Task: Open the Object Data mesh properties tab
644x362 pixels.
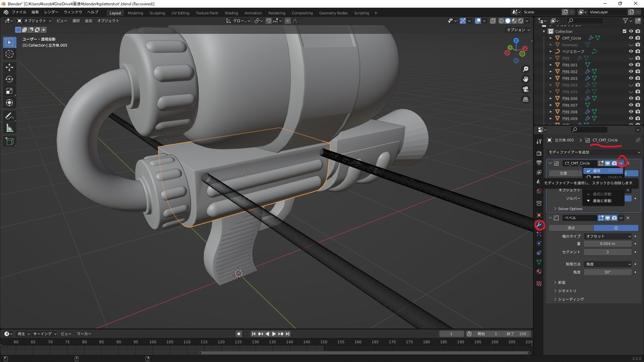Action: (x=539, y=262)
